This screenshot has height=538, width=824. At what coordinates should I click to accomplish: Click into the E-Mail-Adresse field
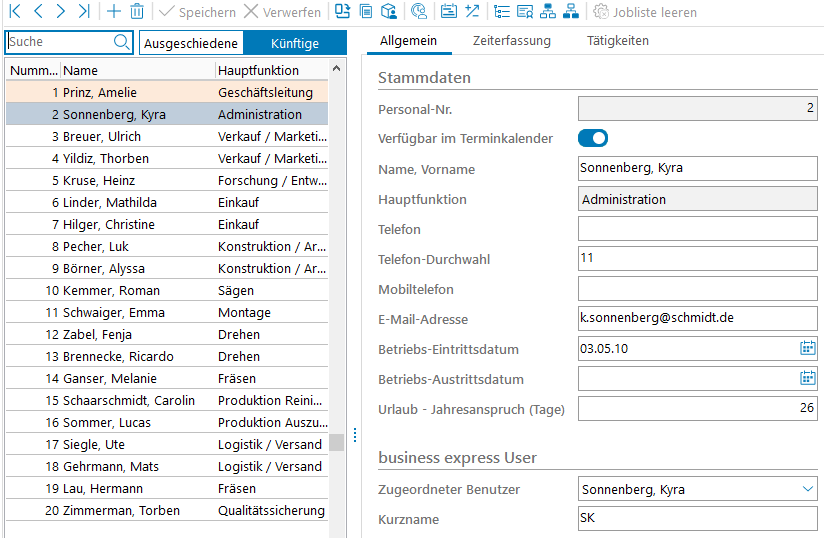pos(697,319)
